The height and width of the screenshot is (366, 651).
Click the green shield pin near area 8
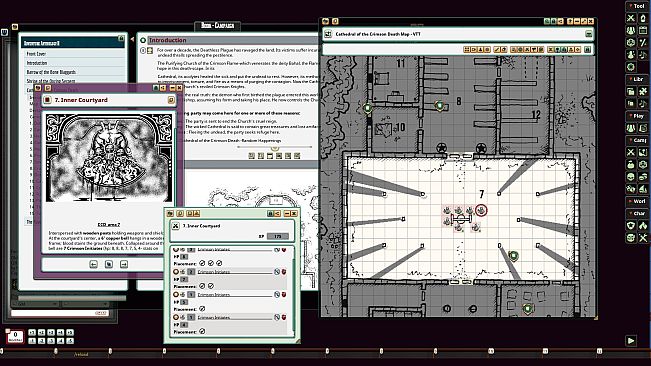coord(440,106)
